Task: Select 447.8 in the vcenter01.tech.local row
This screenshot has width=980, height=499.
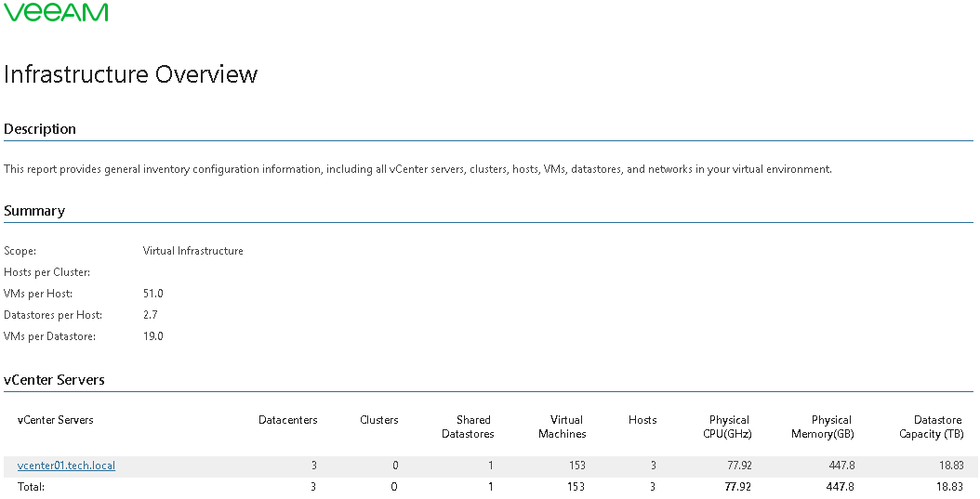Action: coord(841,466)
